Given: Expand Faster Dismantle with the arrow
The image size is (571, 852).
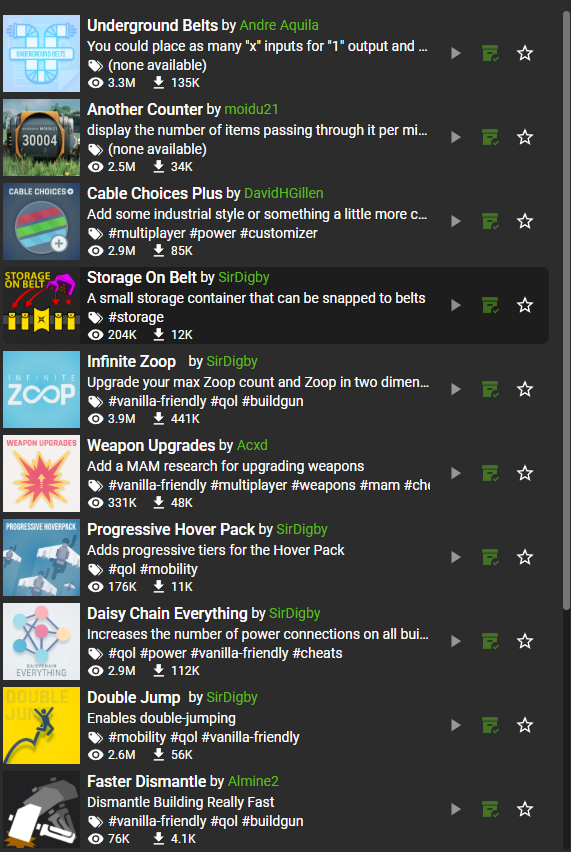Looking at the screenshot, I should coord(456,810).
